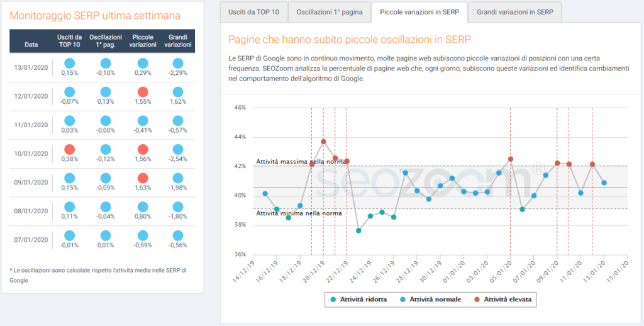Click the 08/01/2020 date cell

[31, 211]
